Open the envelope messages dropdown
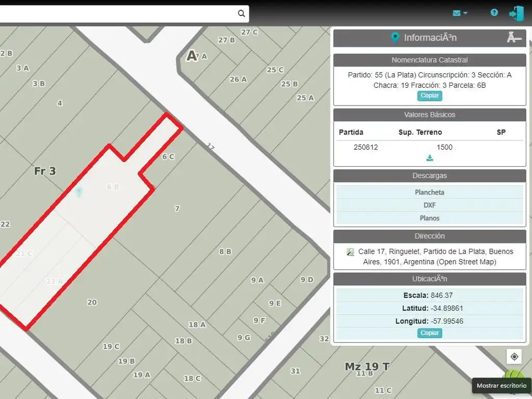The image size is (532, 399). 460,13
